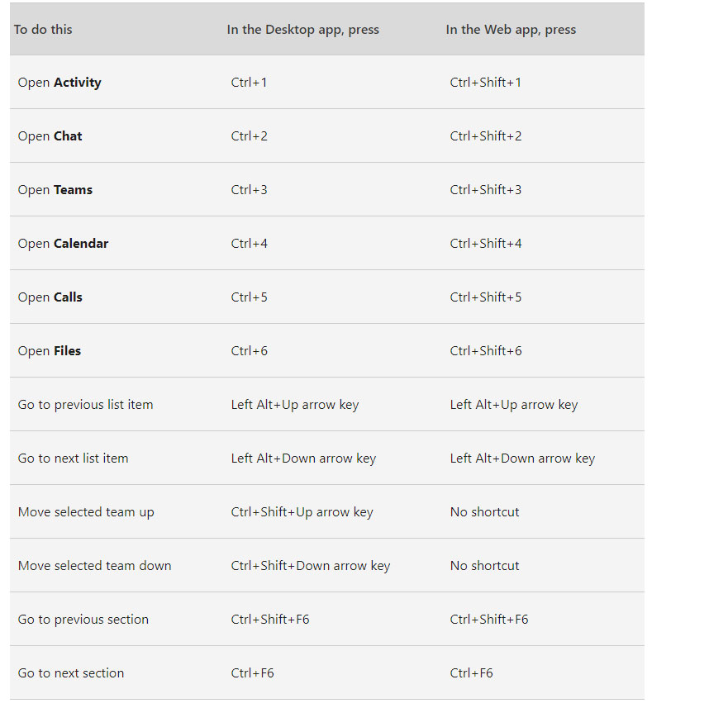Select the Ctrl+Shift+Down arrow key cell

tap(311, 565)
